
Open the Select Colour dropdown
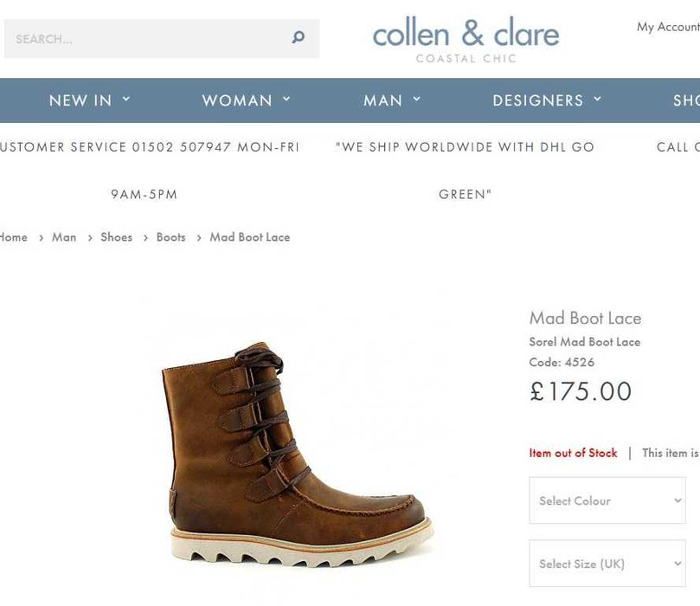[x=607, y=500]
